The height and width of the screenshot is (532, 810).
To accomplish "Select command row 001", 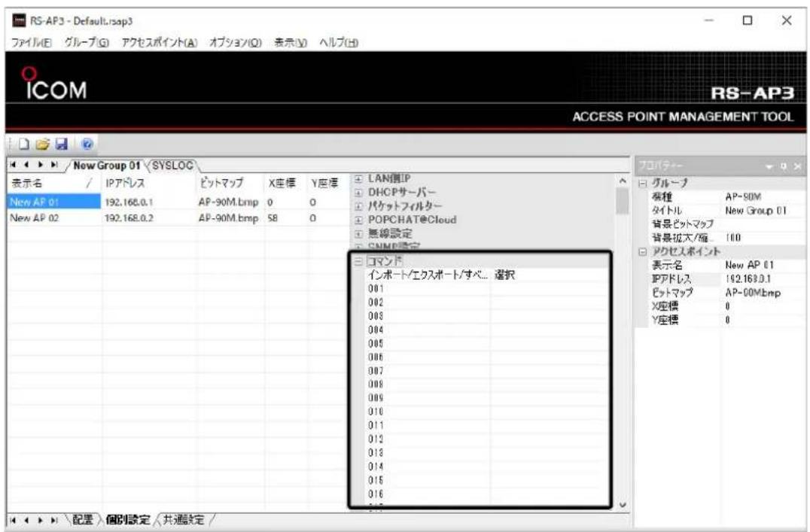I will [x=486, y=289].
